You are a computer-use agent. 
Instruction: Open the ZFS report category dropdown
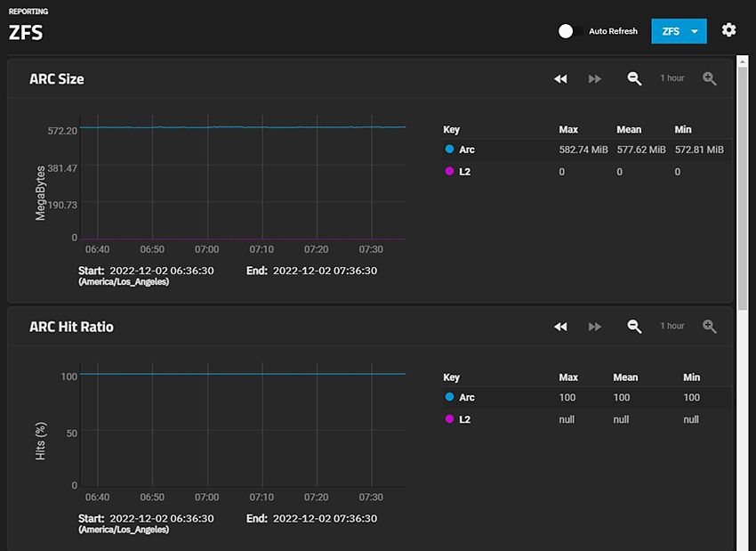(671, 31)
